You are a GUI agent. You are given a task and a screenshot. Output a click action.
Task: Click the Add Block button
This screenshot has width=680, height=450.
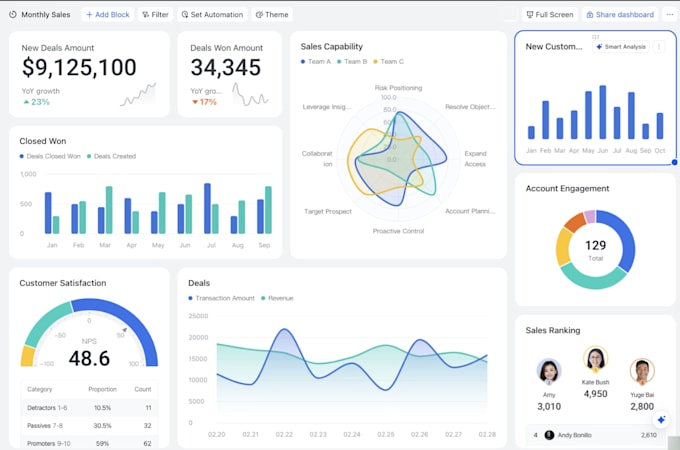tap(108, 14)
